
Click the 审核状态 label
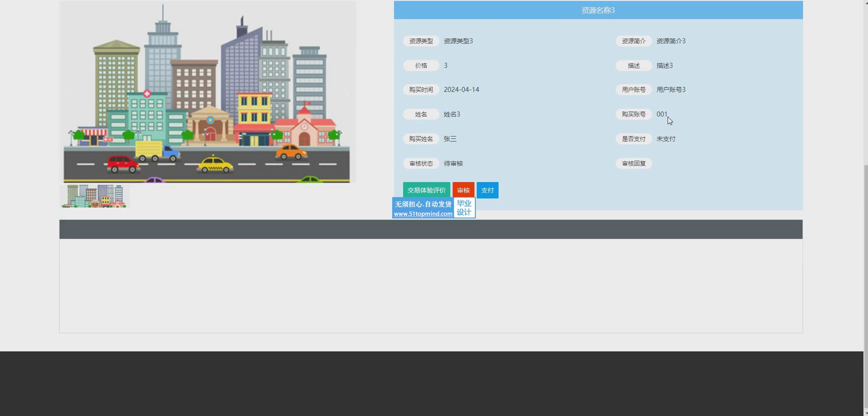click(421, 163)
